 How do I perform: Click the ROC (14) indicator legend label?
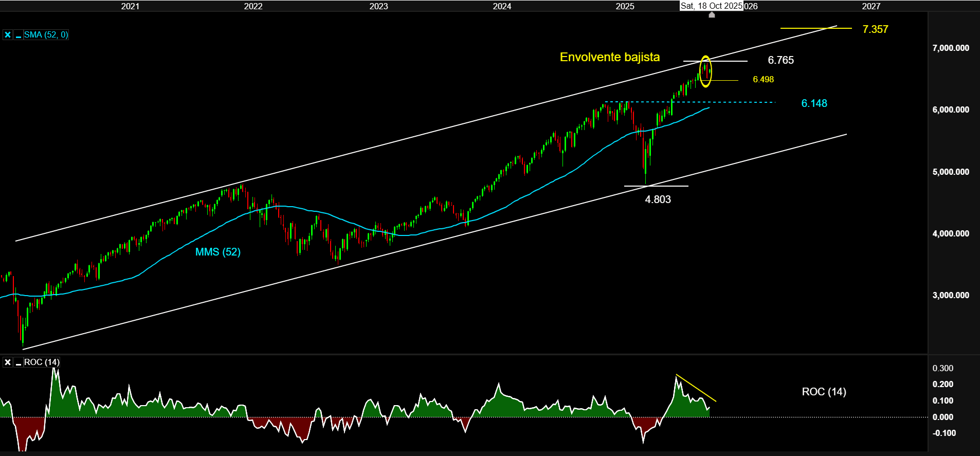click(x=42, y=362)
